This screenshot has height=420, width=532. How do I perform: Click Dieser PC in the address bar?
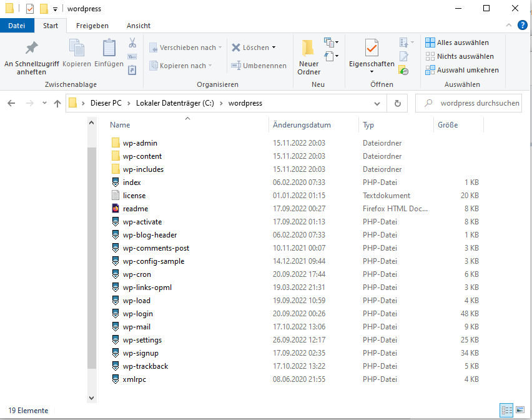coord(106,103)
